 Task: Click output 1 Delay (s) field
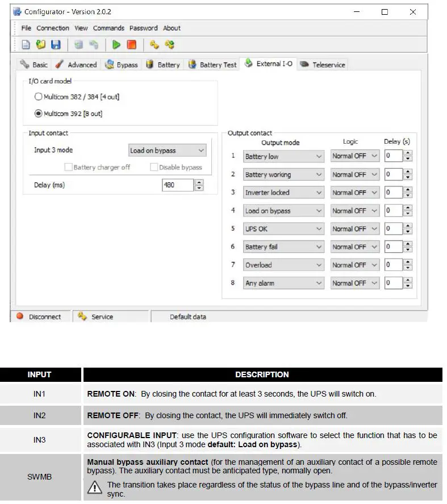pyautogui.click(x=394, y=156)
